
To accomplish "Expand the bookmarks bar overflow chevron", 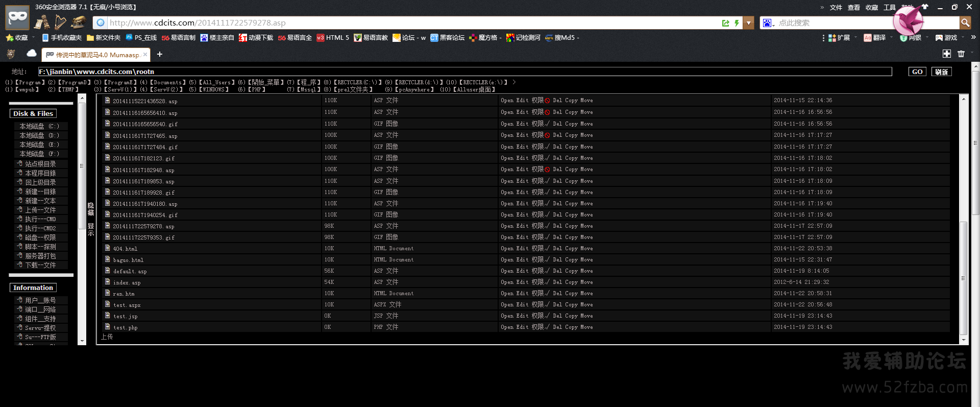I will tap(973, 37).
